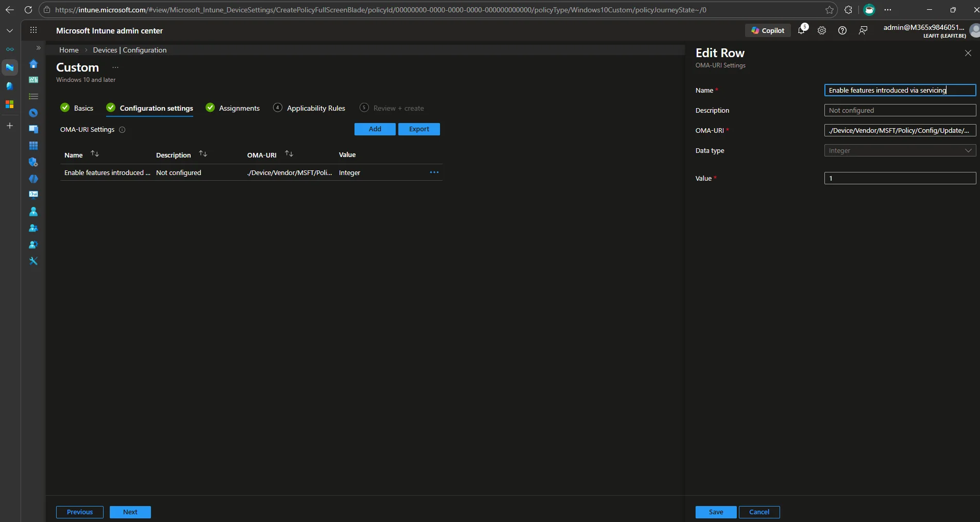Edit the Value input field

tap(900, 178)
